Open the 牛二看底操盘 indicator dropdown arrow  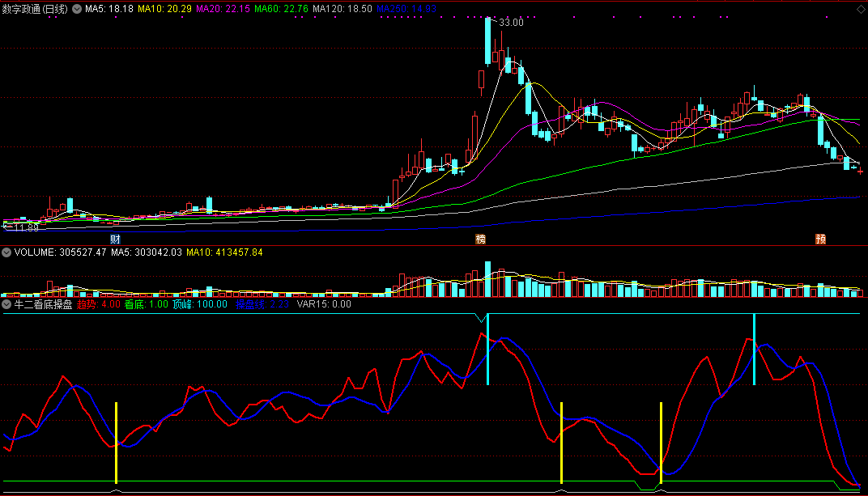pyautogui.click(x=6, y=304)
